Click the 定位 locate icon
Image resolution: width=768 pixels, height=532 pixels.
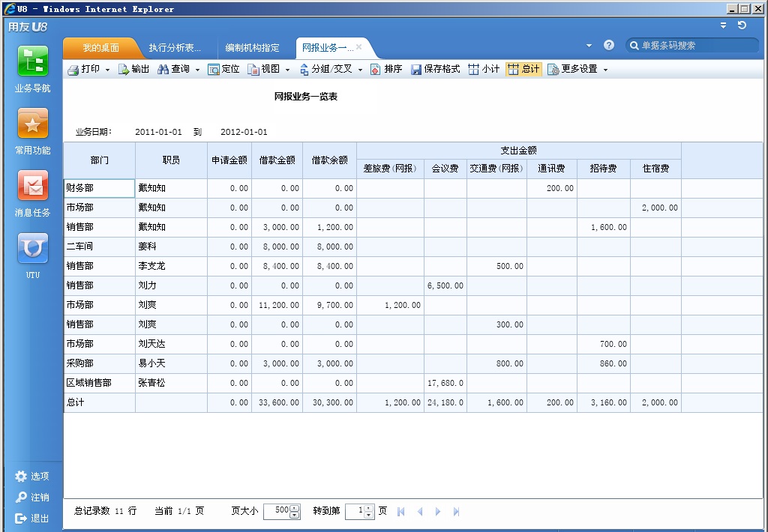click(214, 70)
